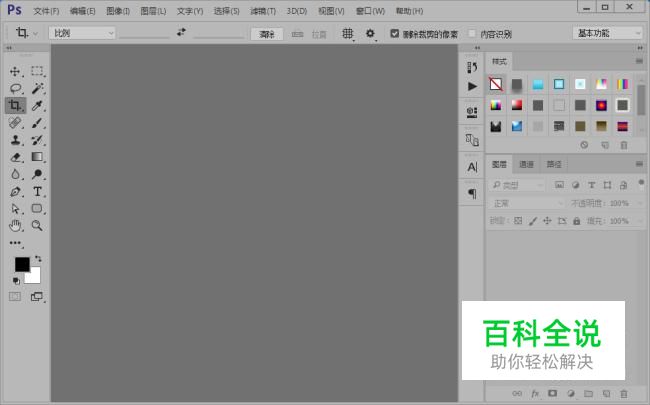The height and width of the screenshot is (405, 650).
Task: Select the Zoom magnifier tool
Action: (37, 226)
